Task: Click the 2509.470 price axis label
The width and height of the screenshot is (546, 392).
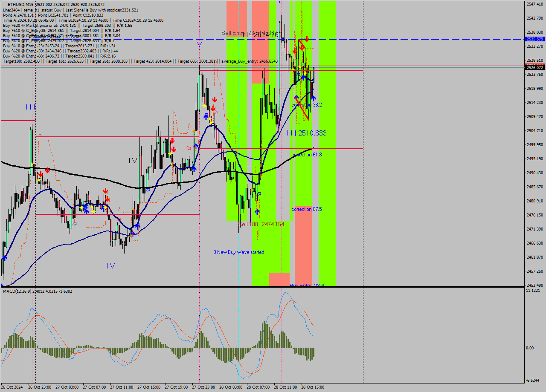Action: pyautogui.click(x=535, y=116)
